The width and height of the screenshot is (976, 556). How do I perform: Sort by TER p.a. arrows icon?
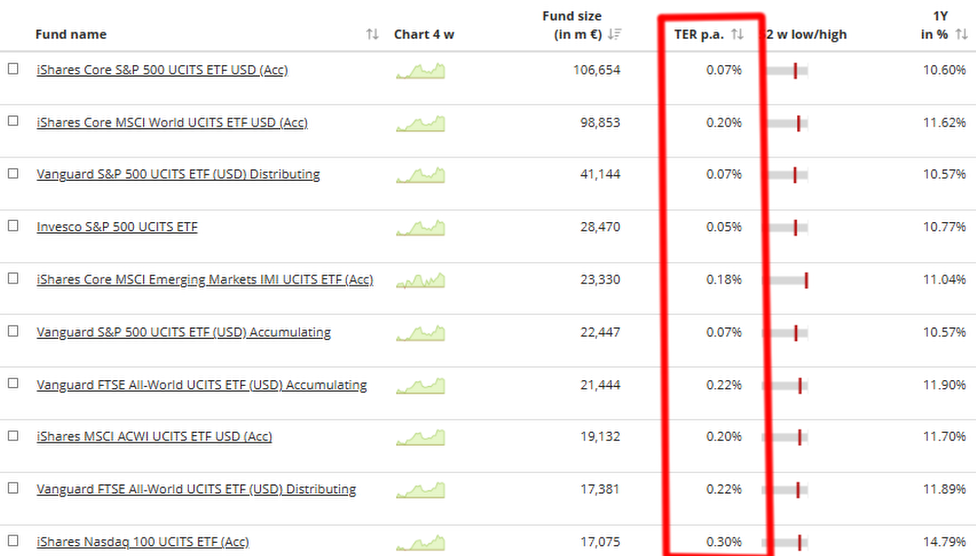pyautogui.click(x=738, y=35)
